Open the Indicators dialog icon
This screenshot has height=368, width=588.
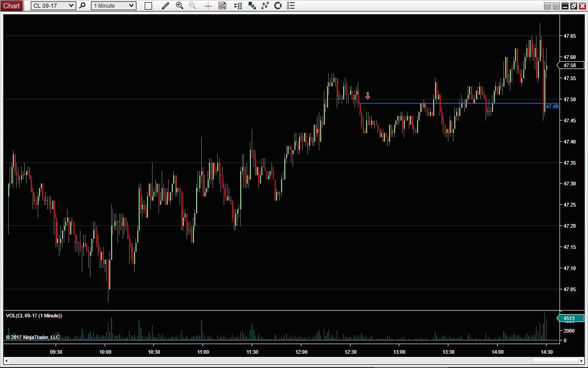pyautogui.click(x=265, y=6)
